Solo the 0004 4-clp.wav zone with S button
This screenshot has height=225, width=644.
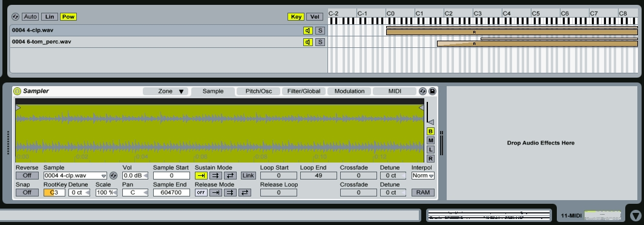pos(320,30)
